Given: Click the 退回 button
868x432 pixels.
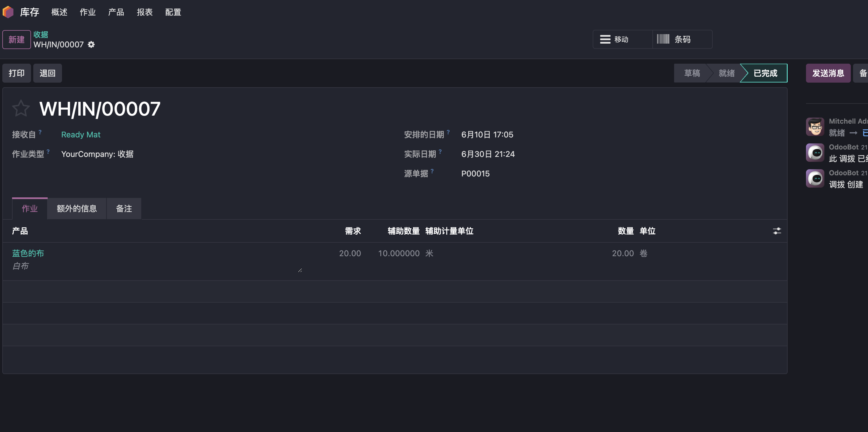Looking at the screenshot, I should click(48, 73).
